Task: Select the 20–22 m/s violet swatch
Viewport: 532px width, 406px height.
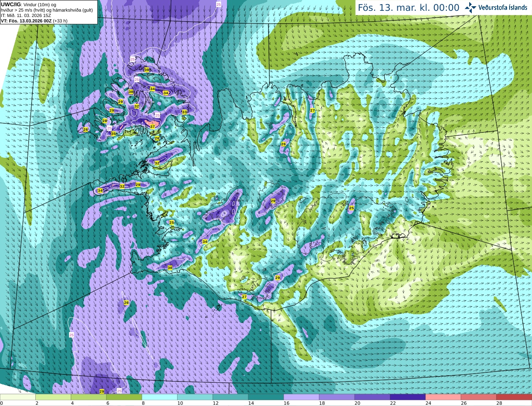Action: (x=372, y=397)
